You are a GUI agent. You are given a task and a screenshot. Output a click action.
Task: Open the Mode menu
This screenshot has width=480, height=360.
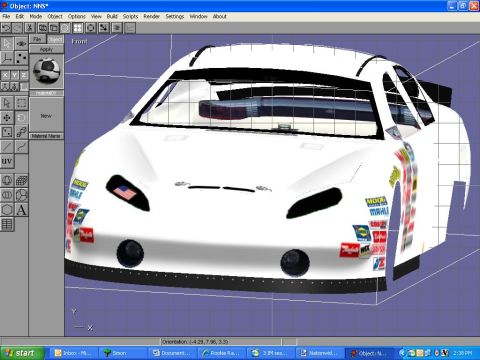(x=36, y=16)
